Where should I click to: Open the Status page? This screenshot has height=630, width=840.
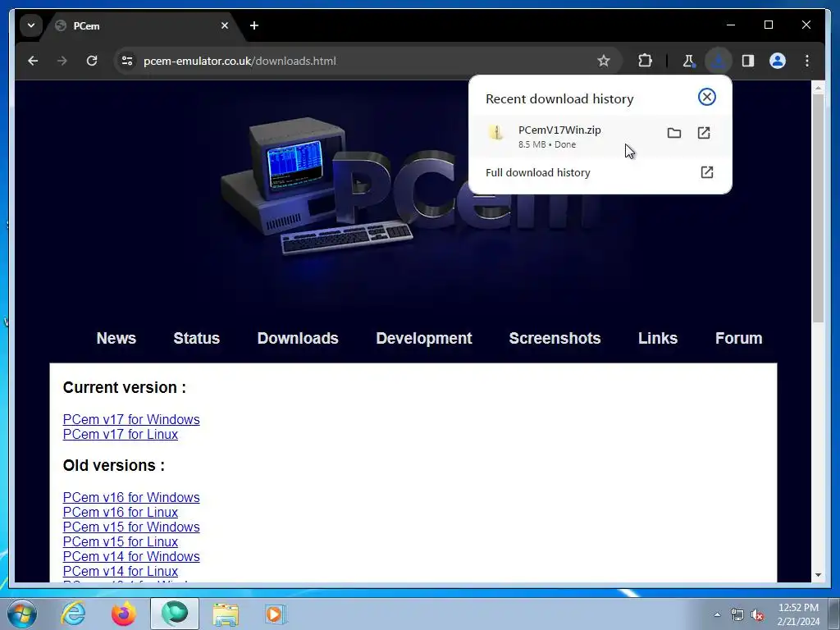197,339
